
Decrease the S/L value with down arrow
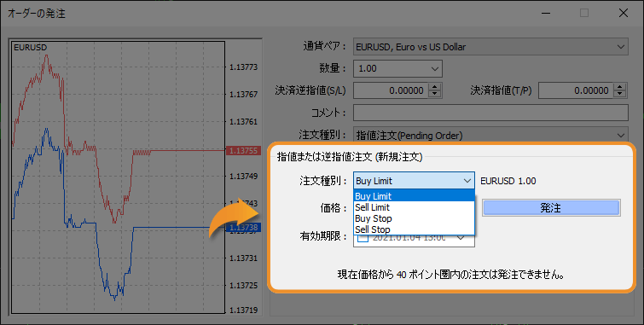pos(435,94)
